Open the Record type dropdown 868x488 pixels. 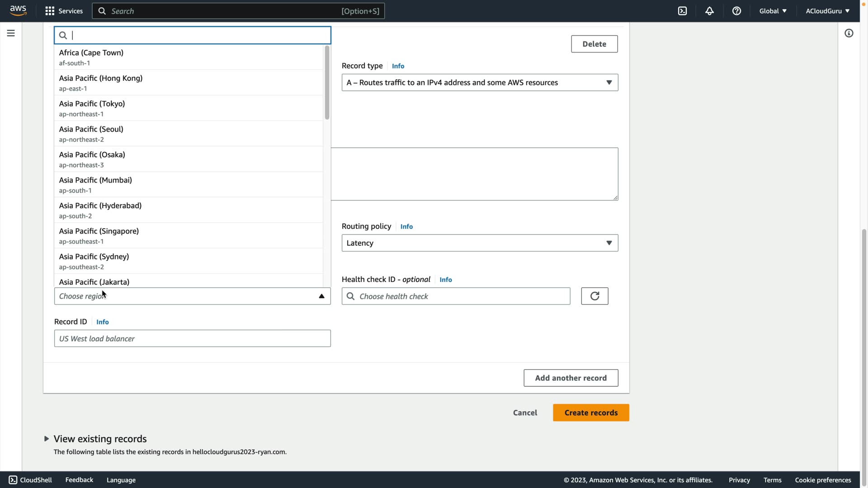pos(479,82)
